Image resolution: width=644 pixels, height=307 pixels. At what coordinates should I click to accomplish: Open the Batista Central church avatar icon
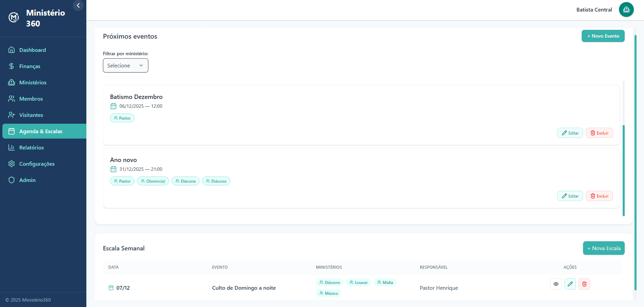tap(626, 9)
